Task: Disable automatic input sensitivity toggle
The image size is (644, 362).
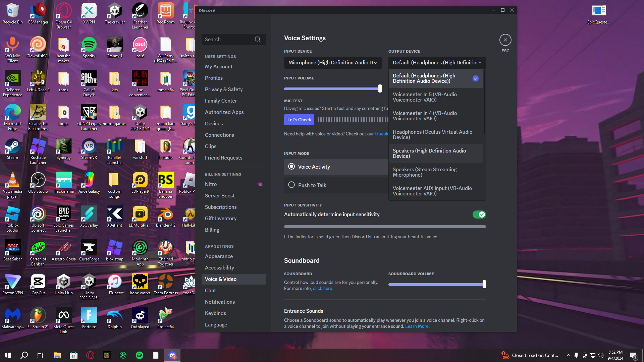Action: pos(479,215)
